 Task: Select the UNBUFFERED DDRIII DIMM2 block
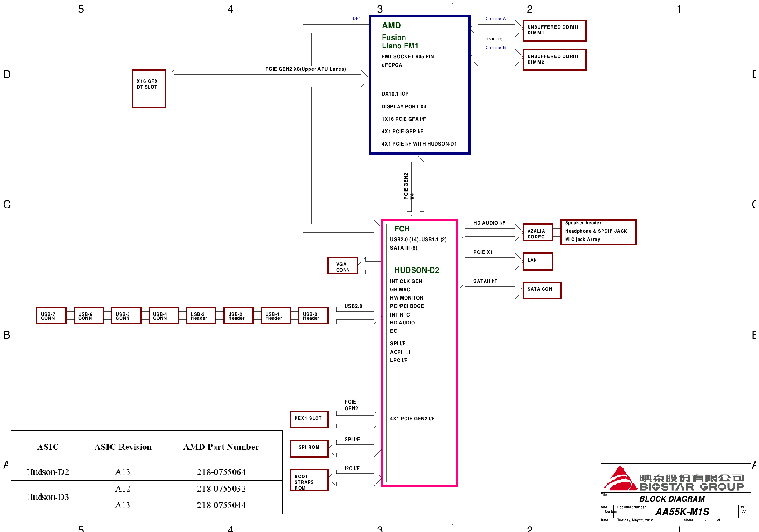554,60
